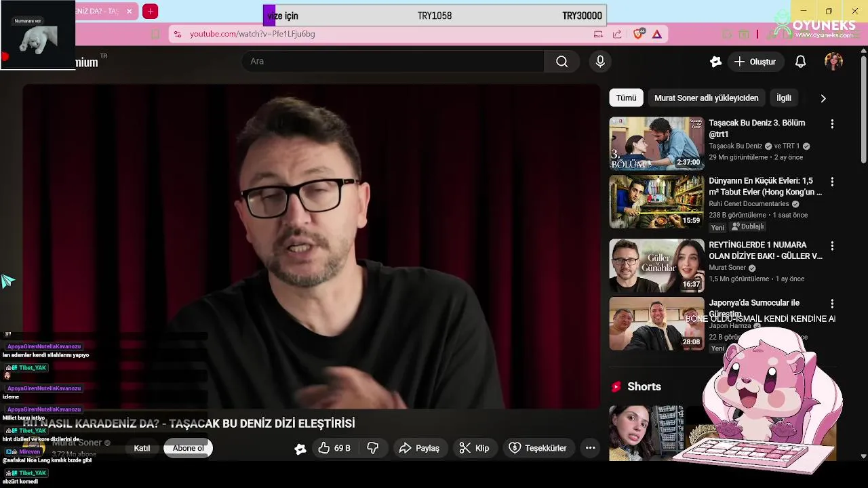Click the Dublajlı badge

pyautogui.click(x=748, y=226)
